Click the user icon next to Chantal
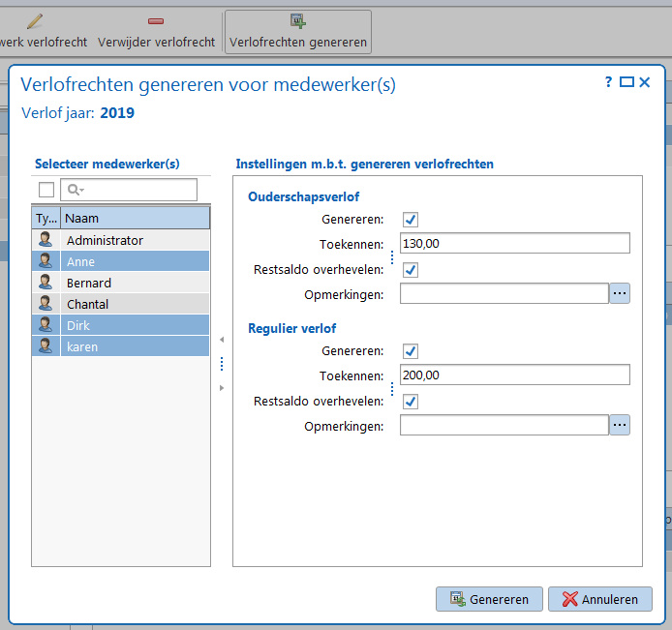Screen dimensions: 672x630 [46, 304]
